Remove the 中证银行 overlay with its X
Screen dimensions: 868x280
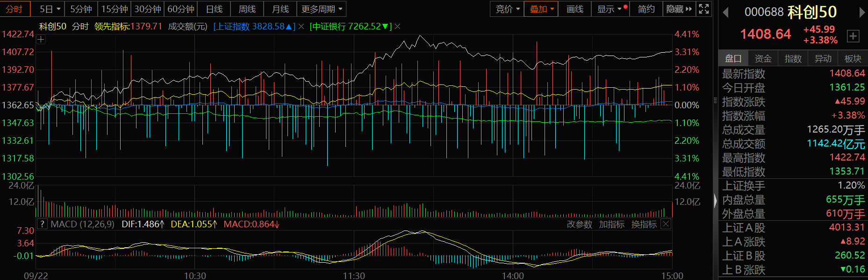pos(397,27)
